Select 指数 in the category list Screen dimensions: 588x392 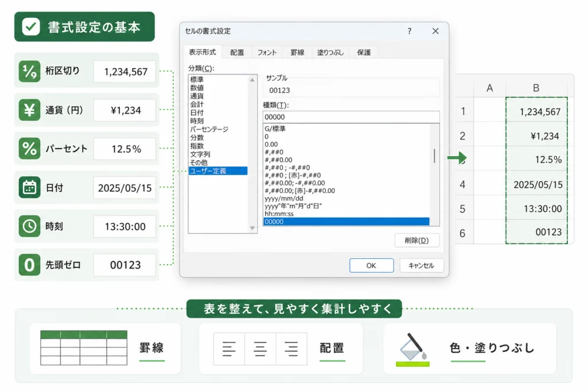(x=218, y=146)
